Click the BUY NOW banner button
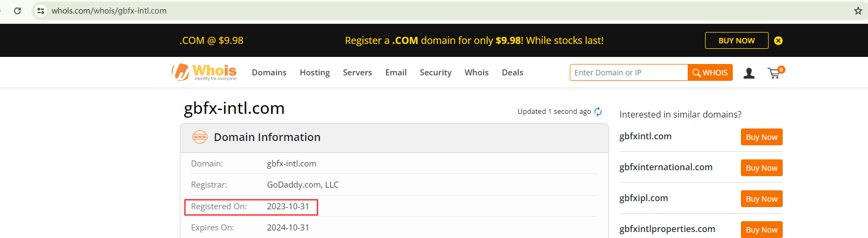 click(x=736, y=41)
